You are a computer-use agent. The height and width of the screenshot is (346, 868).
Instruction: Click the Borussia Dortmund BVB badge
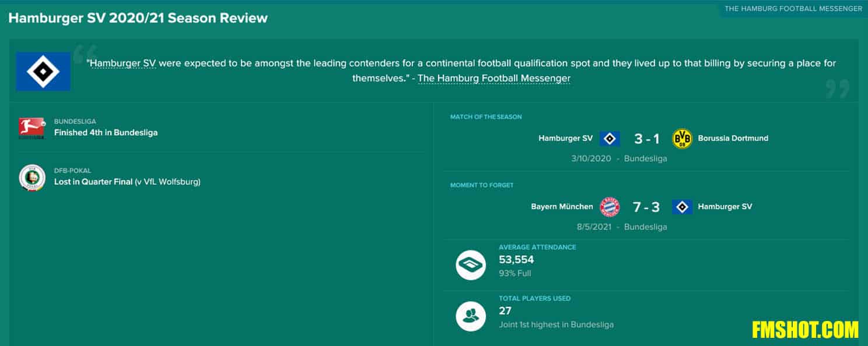682,139
